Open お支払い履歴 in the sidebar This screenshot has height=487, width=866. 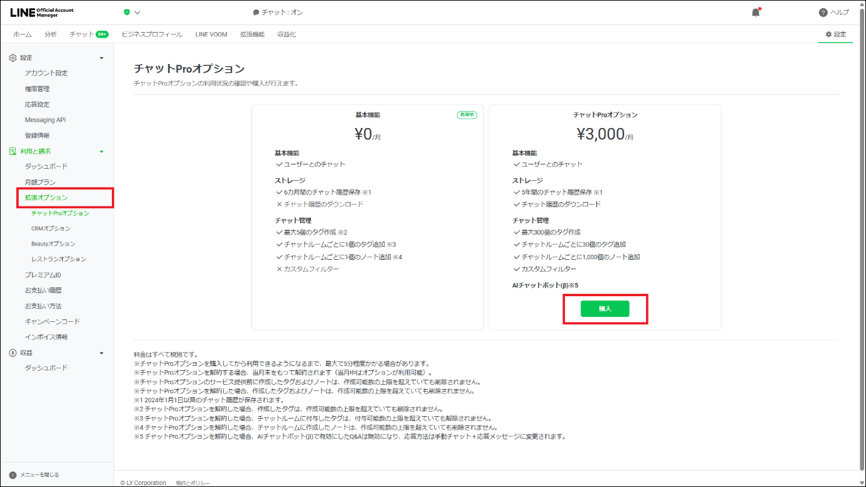point(43,290)
